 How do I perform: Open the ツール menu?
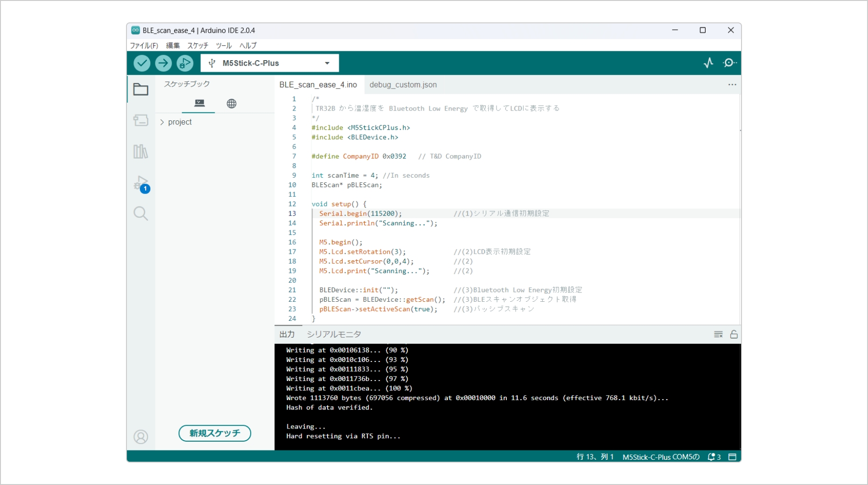224,45
